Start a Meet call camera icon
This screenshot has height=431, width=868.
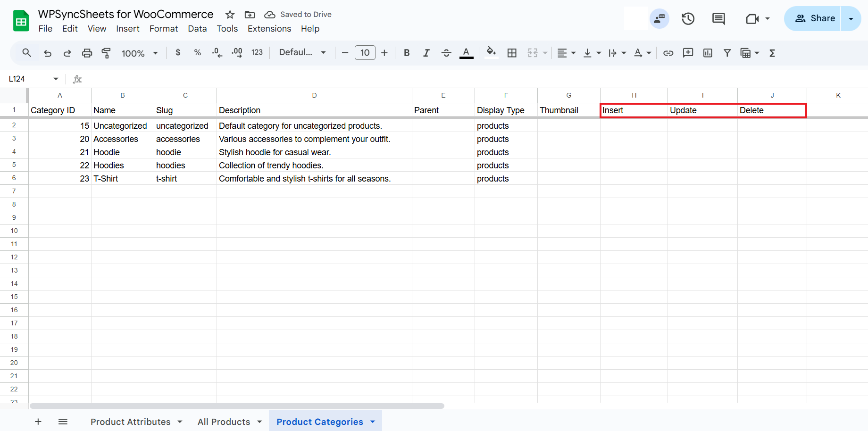(752, 19)
